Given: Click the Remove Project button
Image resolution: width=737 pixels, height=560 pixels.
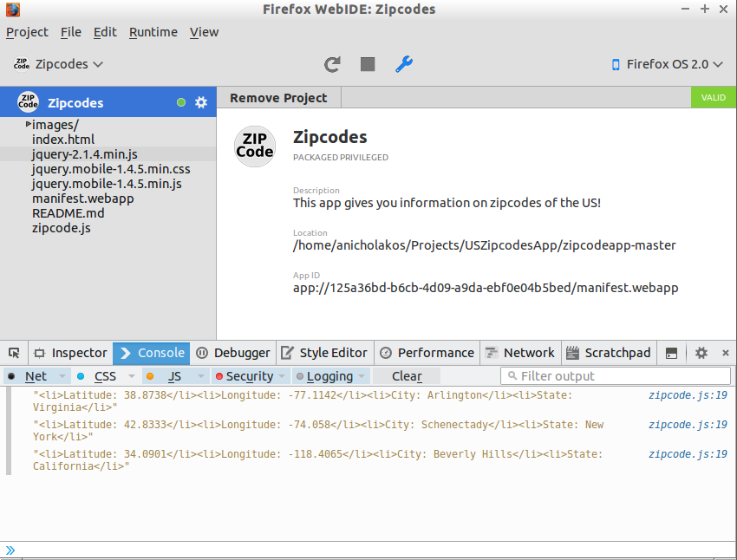Looking at the screenshot, I should (x=278, y=98).
